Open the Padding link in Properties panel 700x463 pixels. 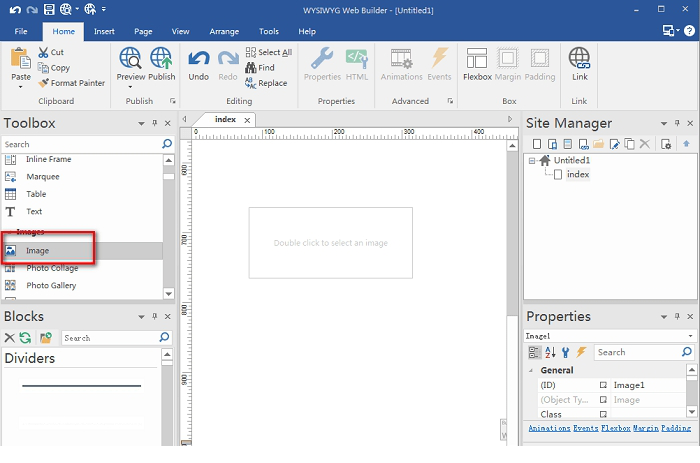tap(676, 428)
